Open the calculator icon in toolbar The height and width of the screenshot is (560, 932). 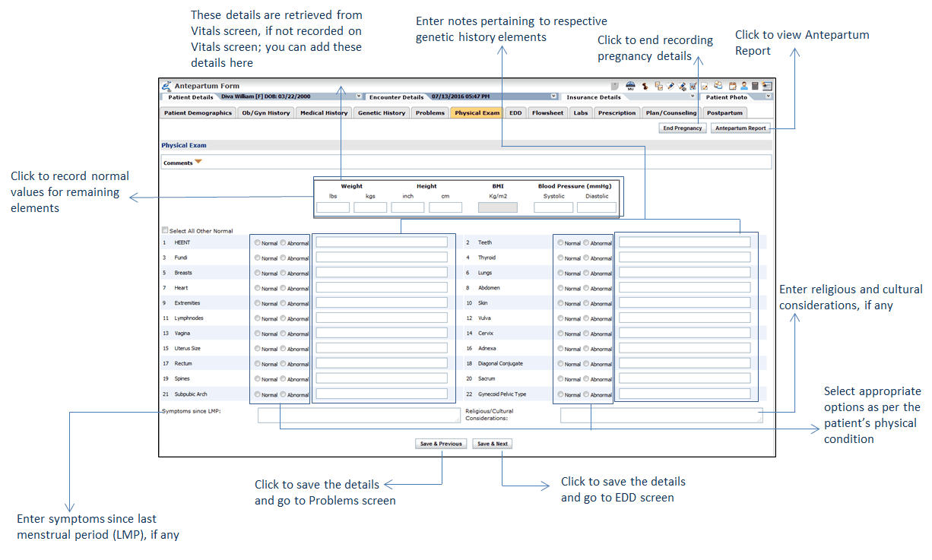point(755,86)
